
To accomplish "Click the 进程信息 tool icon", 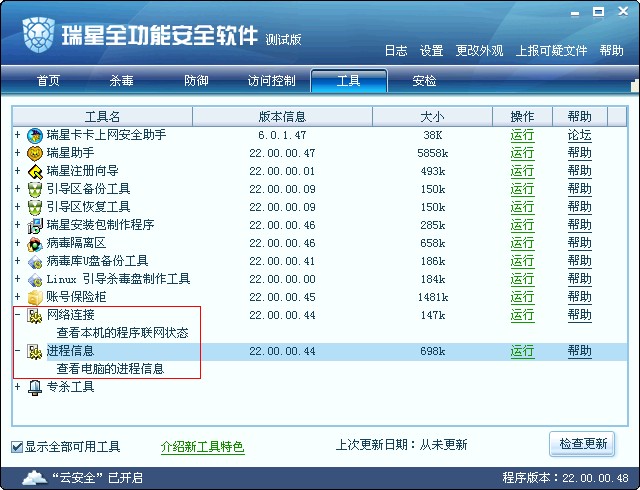I will click(35, 351).
